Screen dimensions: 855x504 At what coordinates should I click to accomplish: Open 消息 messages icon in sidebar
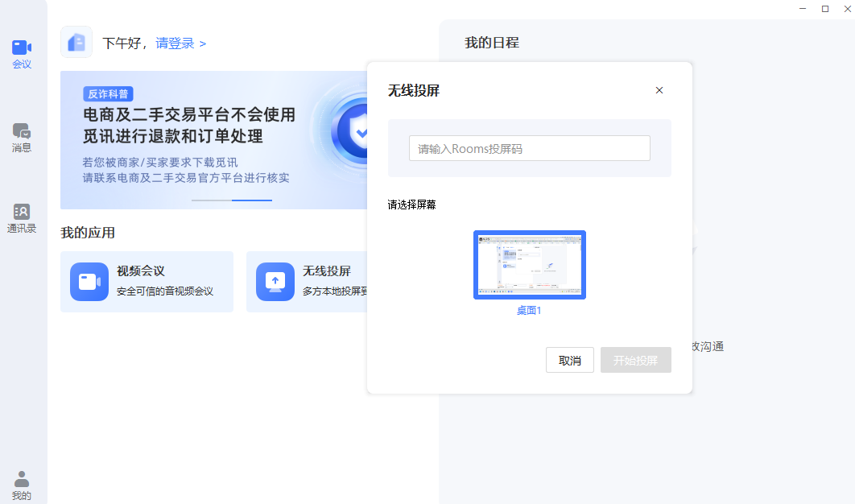[22, 133]
